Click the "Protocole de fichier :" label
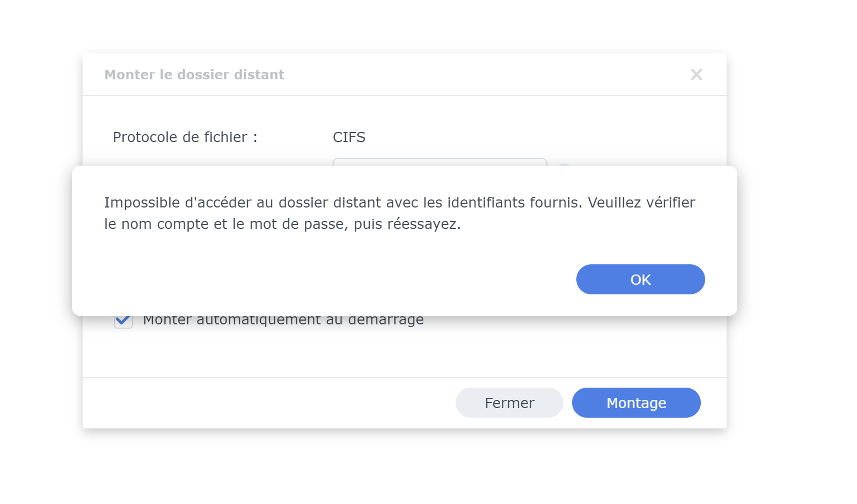The height and width of the screenshot is (504, 857). coord(185,137)
